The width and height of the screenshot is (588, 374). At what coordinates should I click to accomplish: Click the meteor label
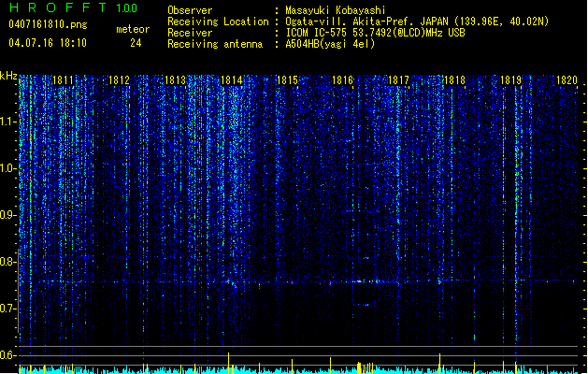coord(133,29)
